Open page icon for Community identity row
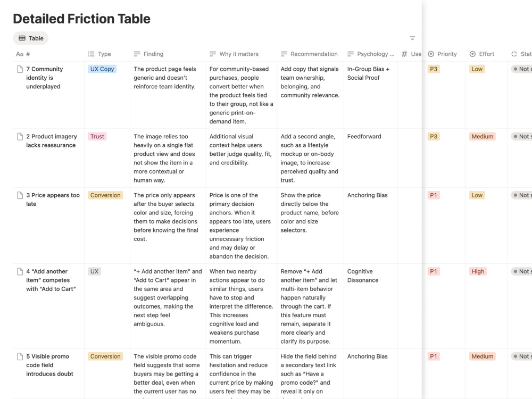 point(20,69)
